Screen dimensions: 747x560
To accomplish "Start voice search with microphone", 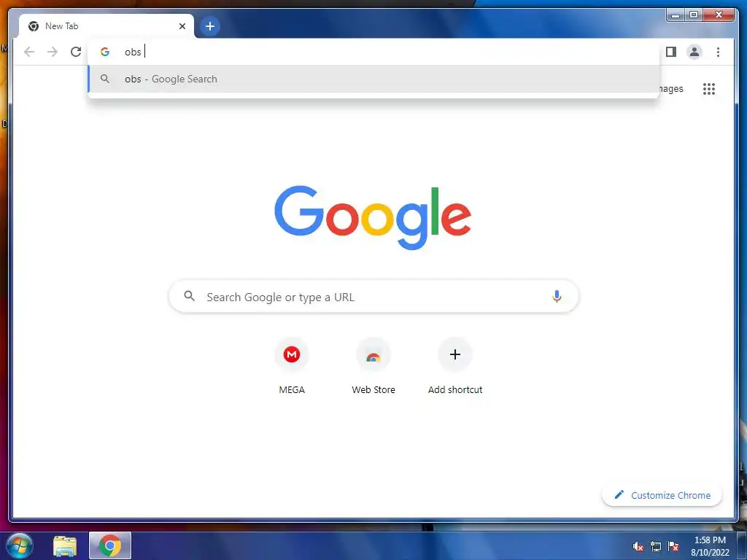I will pyautogui.click(x=557, y=296).
